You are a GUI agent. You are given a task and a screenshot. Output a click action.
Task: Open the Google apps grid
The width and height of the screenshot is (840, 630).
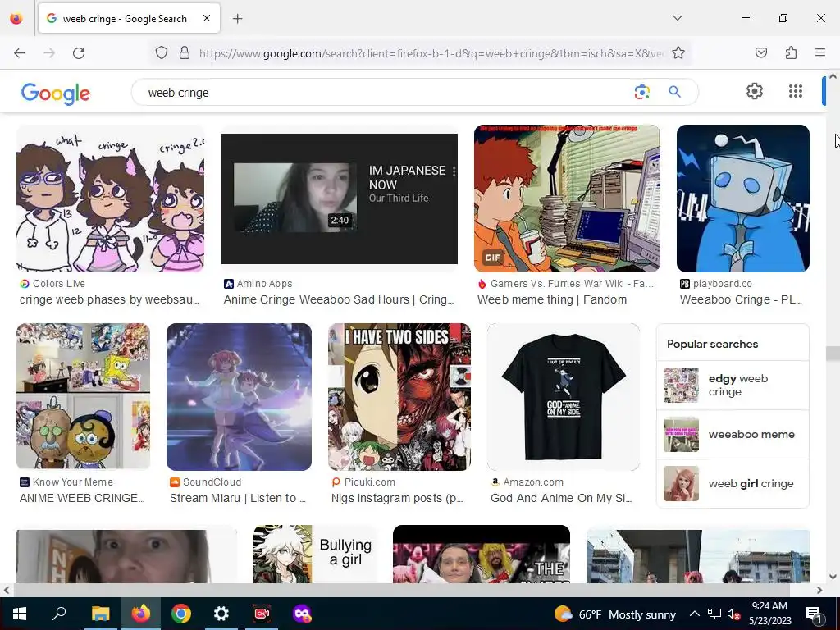point(796,91)
